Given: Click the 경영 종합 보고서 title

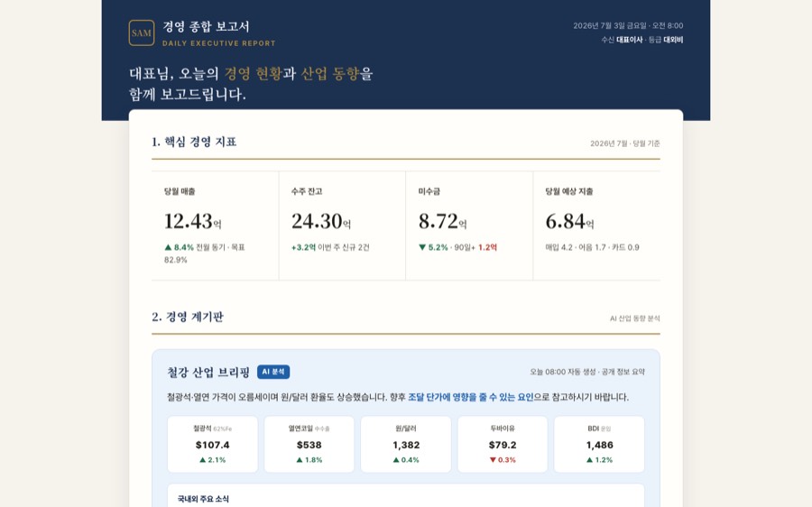Looking at the screenshot, I should [206, 26].
